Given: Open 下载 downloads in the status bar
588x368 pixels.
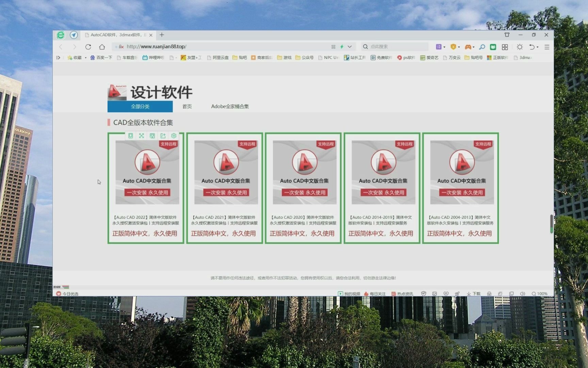Looking at the screenshot, I should tap(474, 294).
